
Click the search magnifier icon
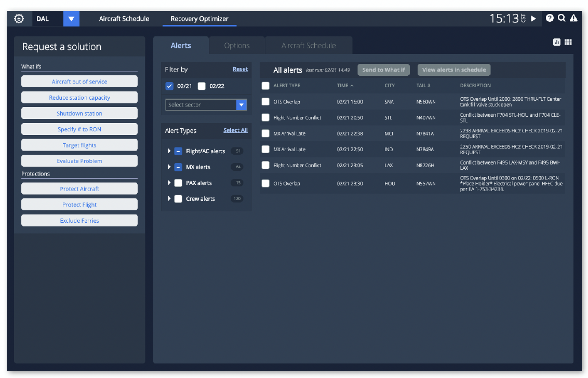pos(562,18)
